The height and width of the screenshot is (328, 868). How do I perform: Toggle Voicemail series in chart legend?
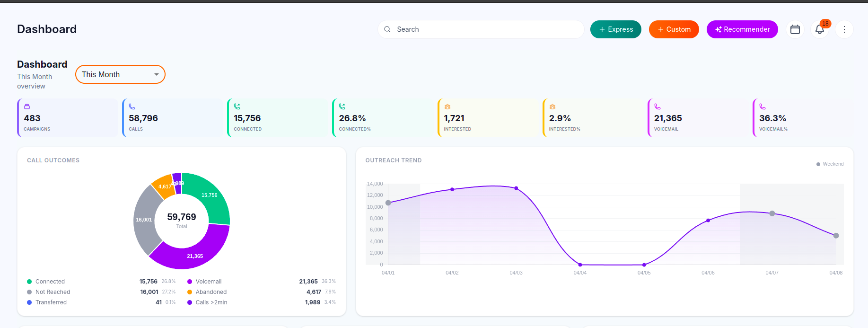(208, 282)
